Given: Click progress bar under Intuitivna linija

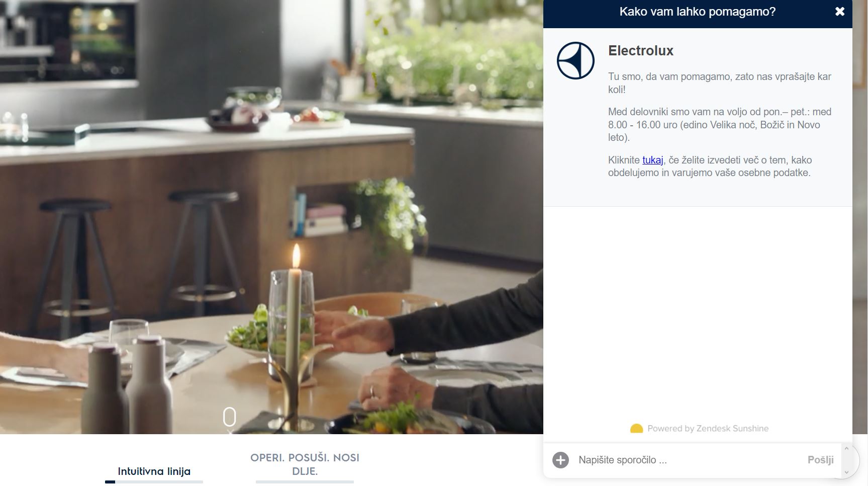Looking at the screenshot, I should [x=154, y=482].
